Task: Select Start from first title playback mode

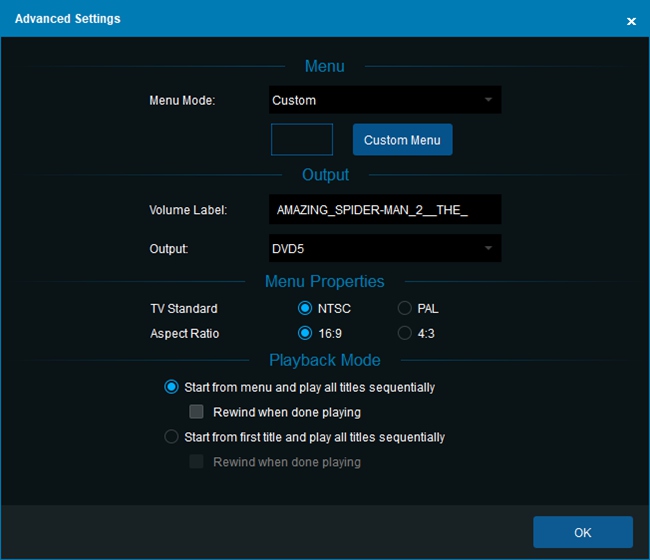Action: coord(171,436)
